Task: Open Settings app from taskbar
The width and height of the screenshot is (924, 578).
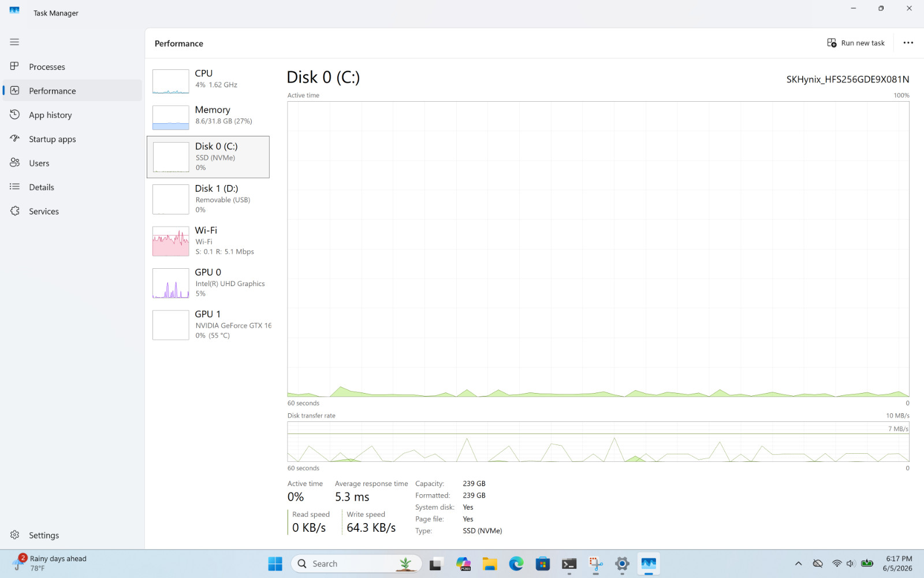Action: [622, 564]
